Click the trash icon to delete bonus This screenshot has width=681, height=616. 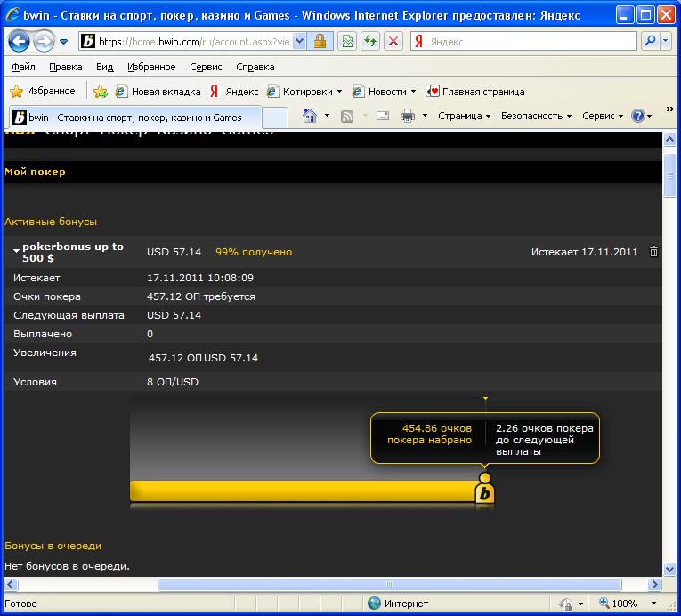tap(653, 251)
